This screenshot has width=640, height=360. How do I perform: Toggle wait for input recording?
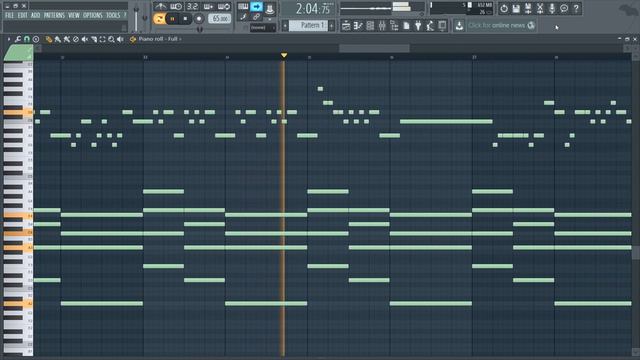pos(176,7)
